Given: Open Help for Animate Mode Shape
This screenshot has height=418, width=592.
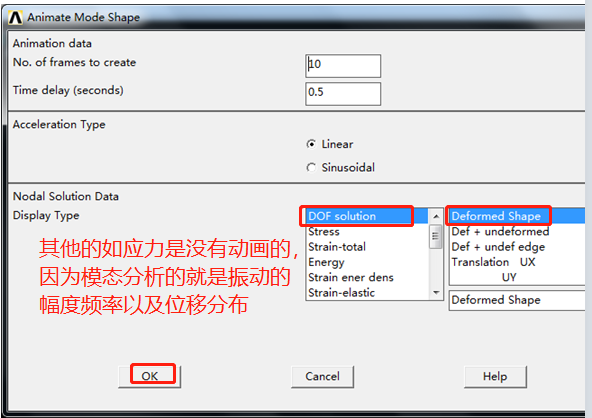Looking at the screenshot, I should [495, 376].
